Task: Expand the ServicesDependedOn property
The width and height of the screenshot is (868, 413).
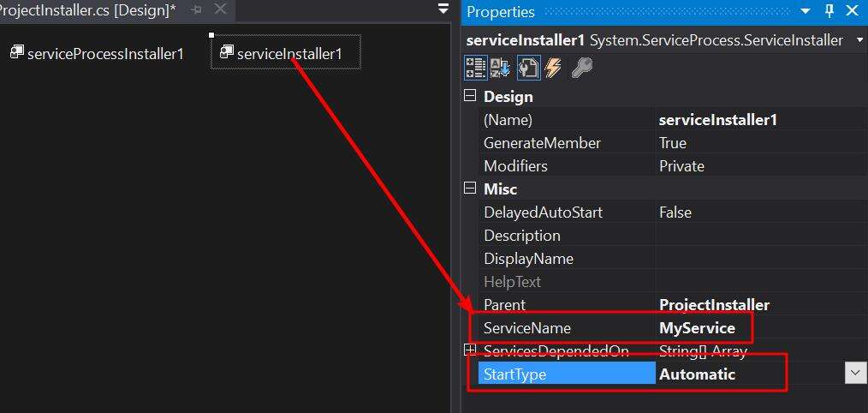Action: pos(469,350)
